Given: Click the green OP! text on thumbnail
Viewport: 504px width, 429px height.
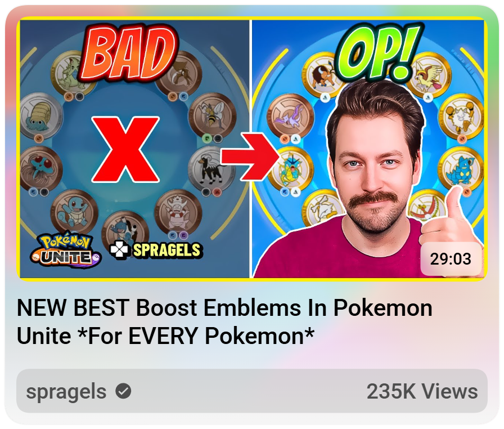Looking at the screenshot, I should click(x=379, y=51).
